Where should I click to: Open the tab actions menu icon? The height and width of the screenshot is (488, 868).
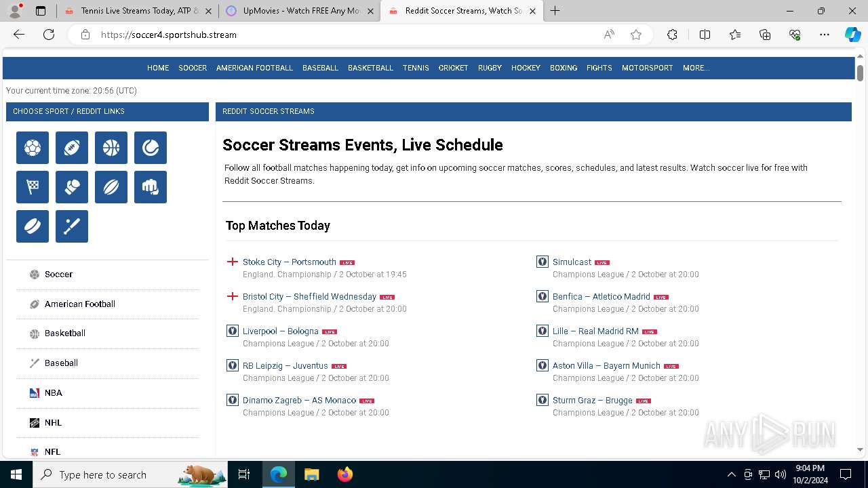[x=41, y=11]
